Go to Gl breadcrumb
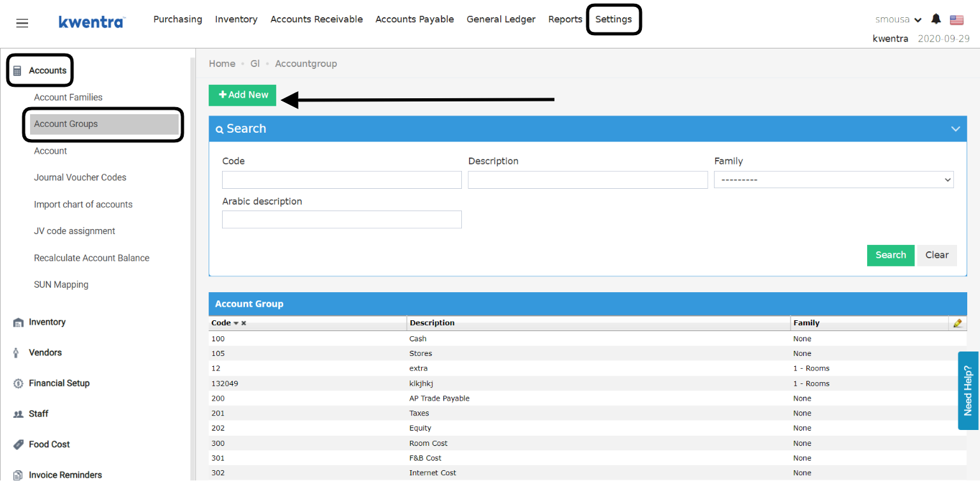The width and height of the screenshot is (980, 481). point(255,64)
